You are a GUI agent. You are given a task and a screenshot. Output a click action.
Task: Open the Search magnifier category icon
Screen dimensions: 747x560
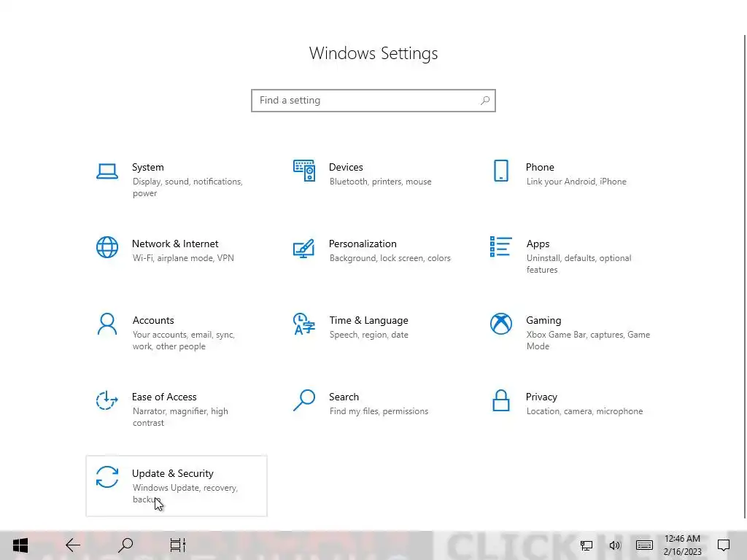304,400
